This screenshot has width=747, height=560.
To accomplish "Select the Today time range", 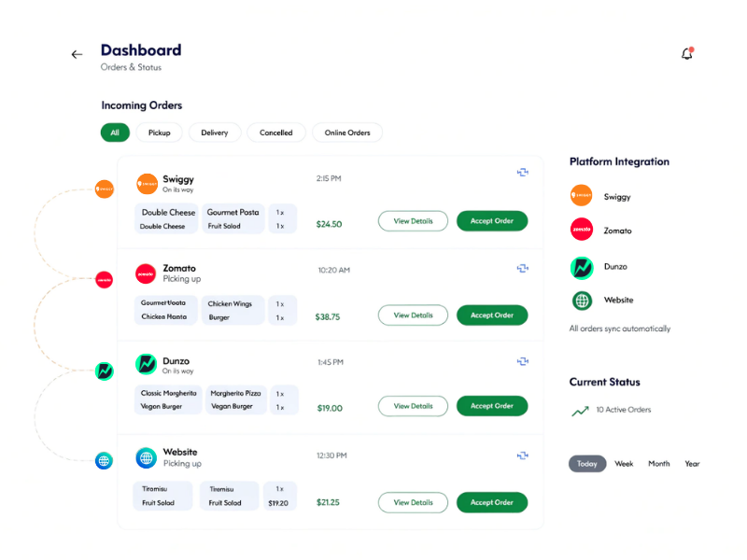I will click(x=587, y=464).
